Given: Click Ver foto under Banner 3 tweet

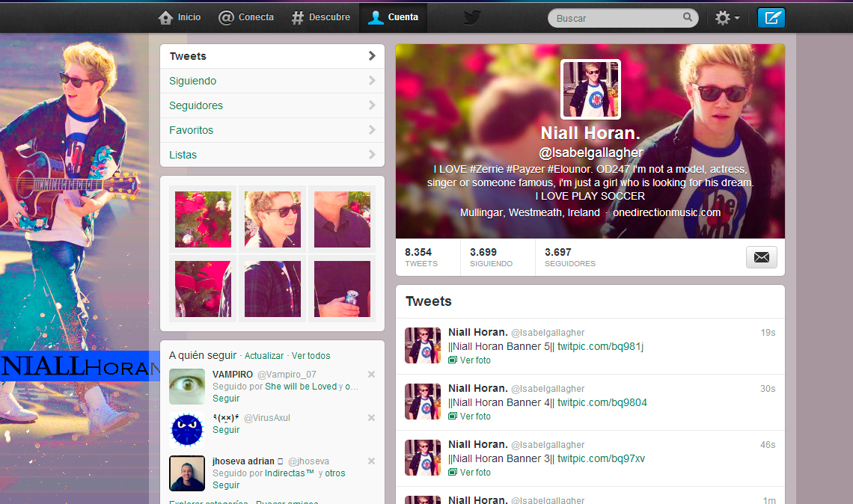Looking at the screenshot, I should coord(469,473).
